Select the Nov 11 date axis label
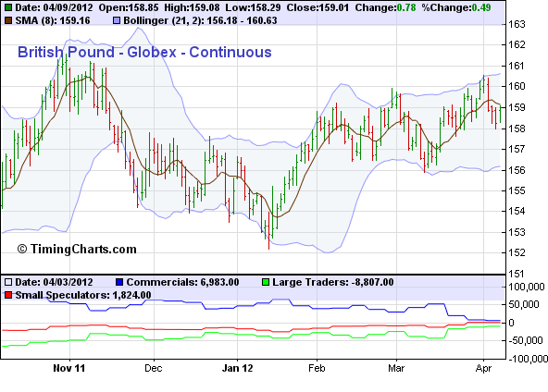 pos(68,368)
